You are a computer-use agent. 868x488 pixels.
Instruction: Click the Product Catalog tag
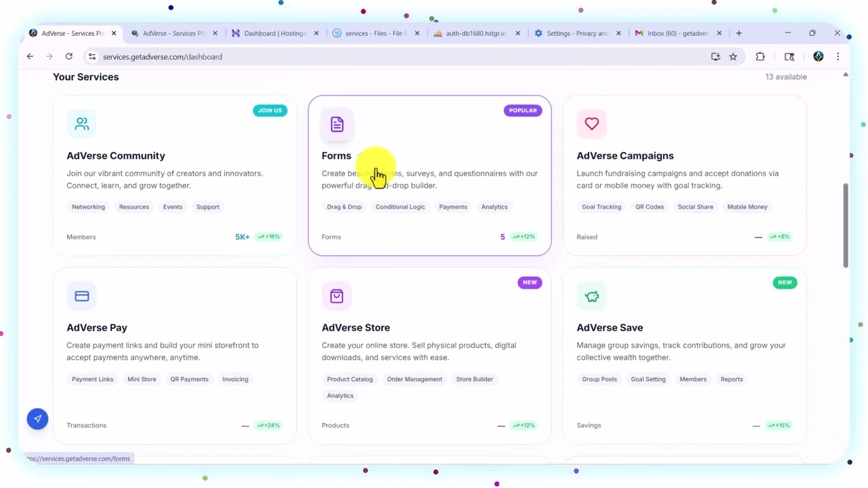click(x=350, y=379)
